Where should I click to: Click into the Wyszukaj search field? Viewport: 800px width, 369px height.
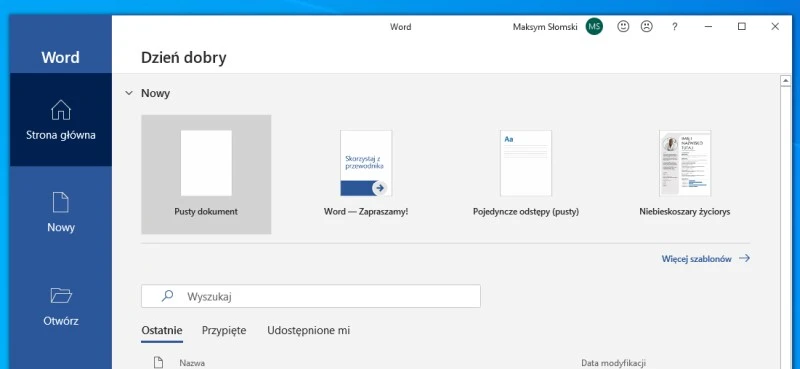point(311,296)
